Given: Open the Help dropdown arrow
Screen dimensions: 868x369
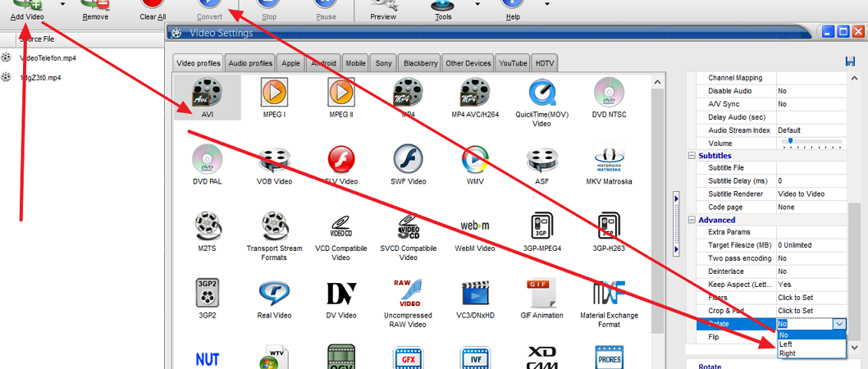Looking at the screenshot, I should coord(547,4).
